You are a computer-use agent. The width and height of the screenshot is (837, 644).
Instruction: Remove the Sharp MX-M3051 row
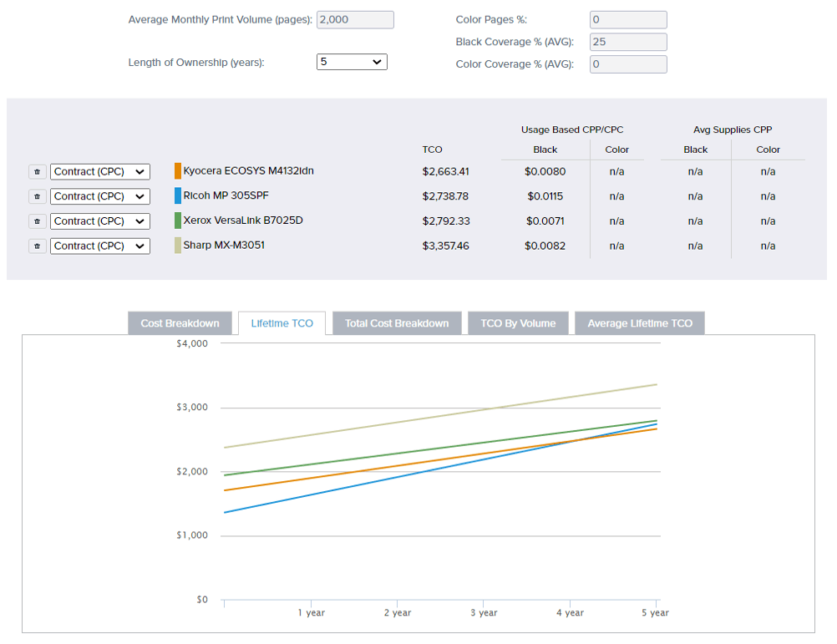37,246
